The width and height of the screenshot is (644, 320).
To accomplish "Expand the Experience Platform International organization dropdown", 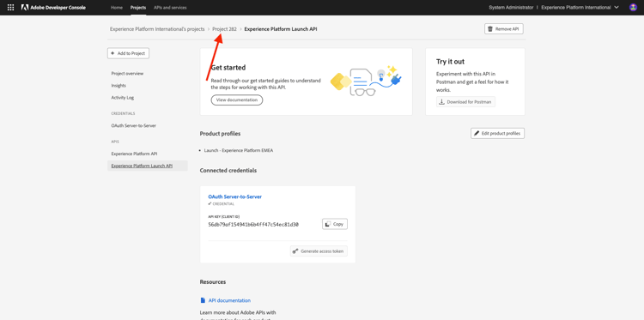I will click(580, 8).
